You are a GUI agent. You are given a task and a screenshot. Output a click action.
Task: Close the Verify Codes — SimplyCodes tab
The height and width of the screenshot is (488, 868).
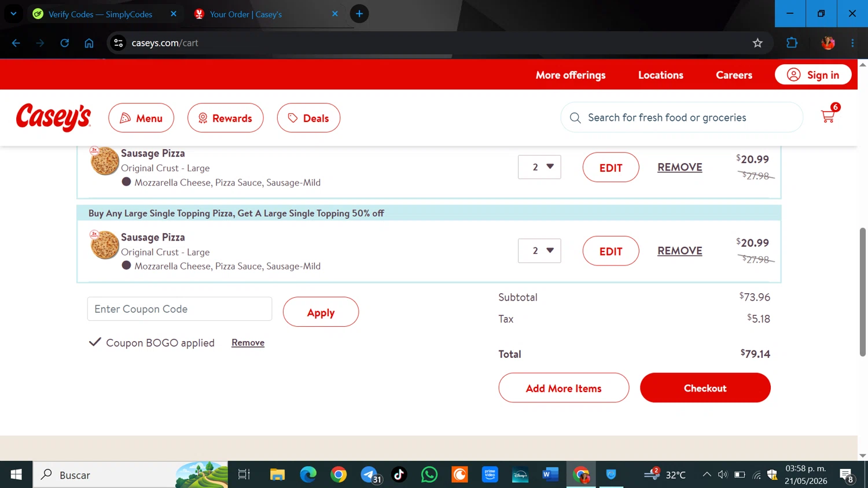(174, 14)
